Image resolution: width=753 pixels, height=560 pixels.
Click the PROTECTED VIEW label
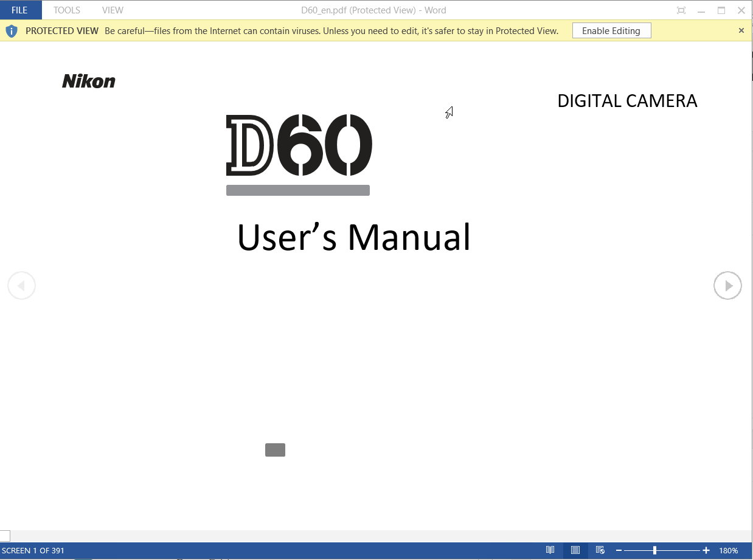pyautogui.click(x=62, y=31)
